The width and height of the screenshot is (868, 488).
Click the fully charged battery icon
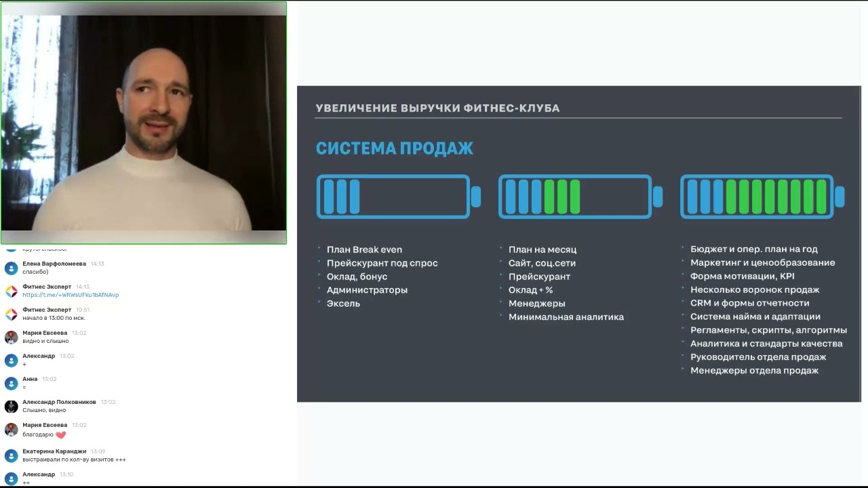[762, 197]
